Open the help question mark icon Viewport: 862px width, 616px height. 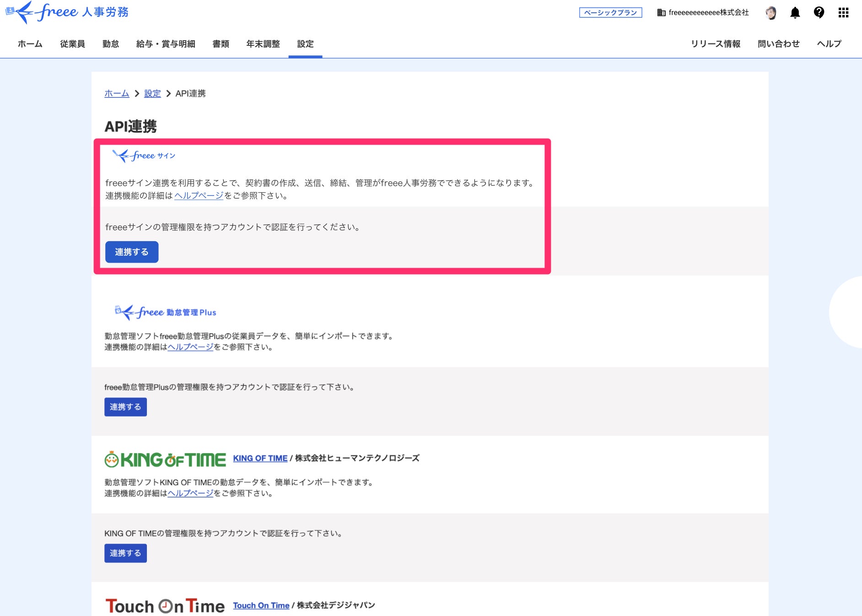coord(819,12)
